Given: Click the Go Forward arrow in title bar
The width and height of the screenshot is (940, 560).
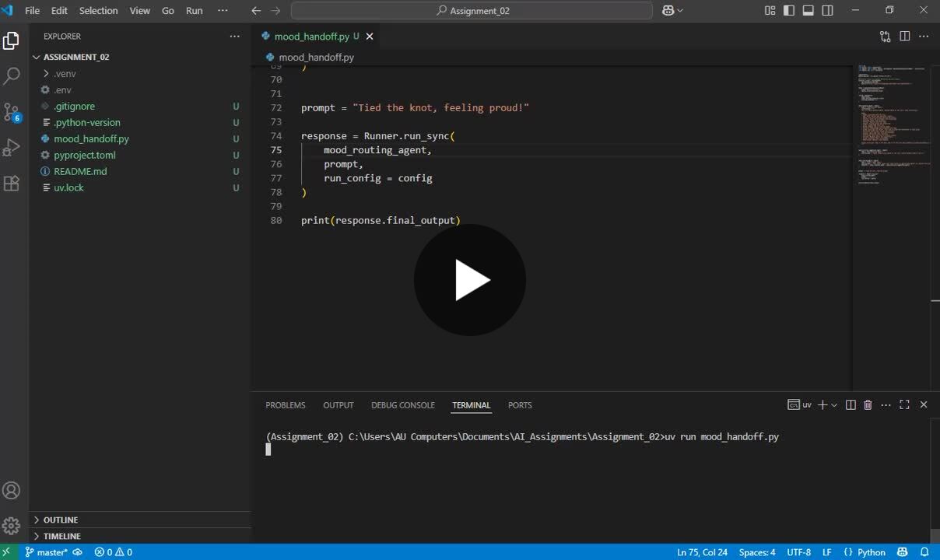Looking at the screenshot, I should (275, 11).
